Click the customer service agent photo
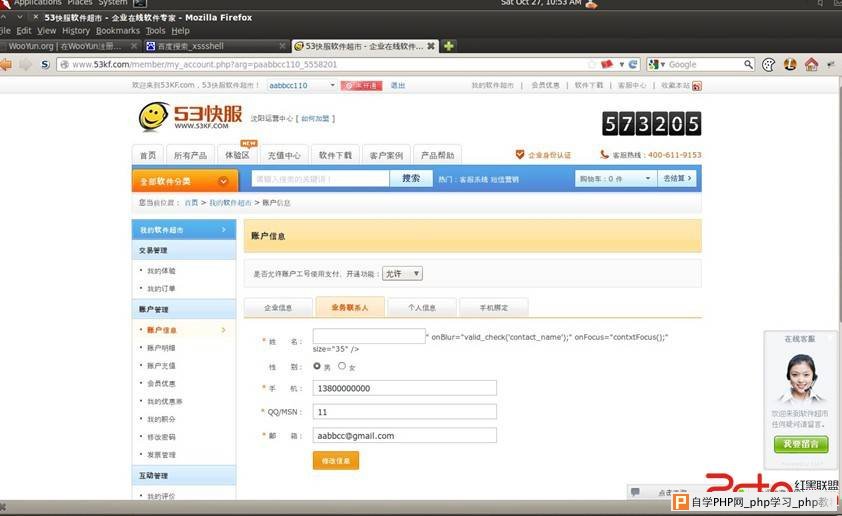The width and height of the screenshot is (842, 516). coord(800,378)
